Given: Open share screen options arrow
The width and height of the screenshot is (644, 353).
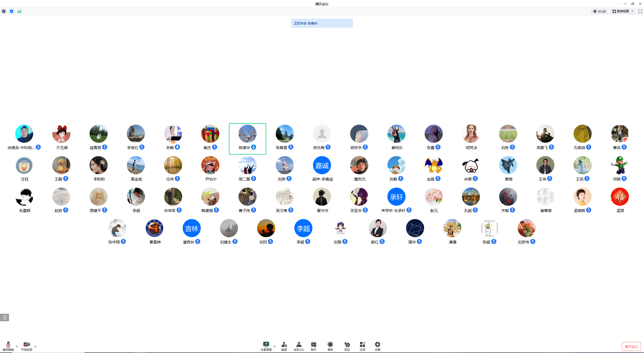Looking at the screenshot, I should (x=274, y=346).
